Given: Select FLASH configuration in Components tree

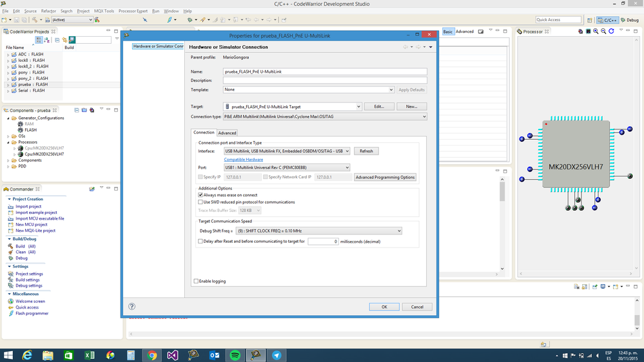Looking at the screenshot, I should (30, 130).
